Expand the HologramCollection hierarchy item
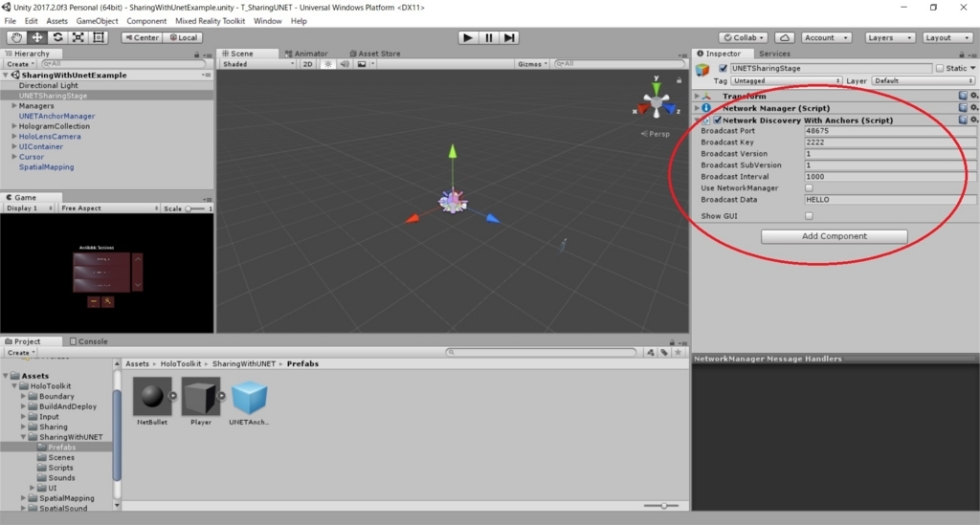 (14, 126)
